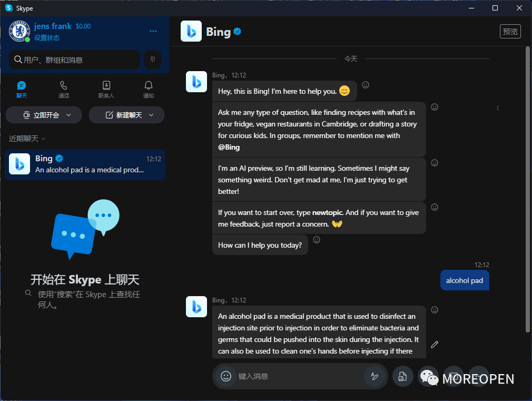
Task: React to the "How can I help you today?" message
Action: click(x=317, y=240)
